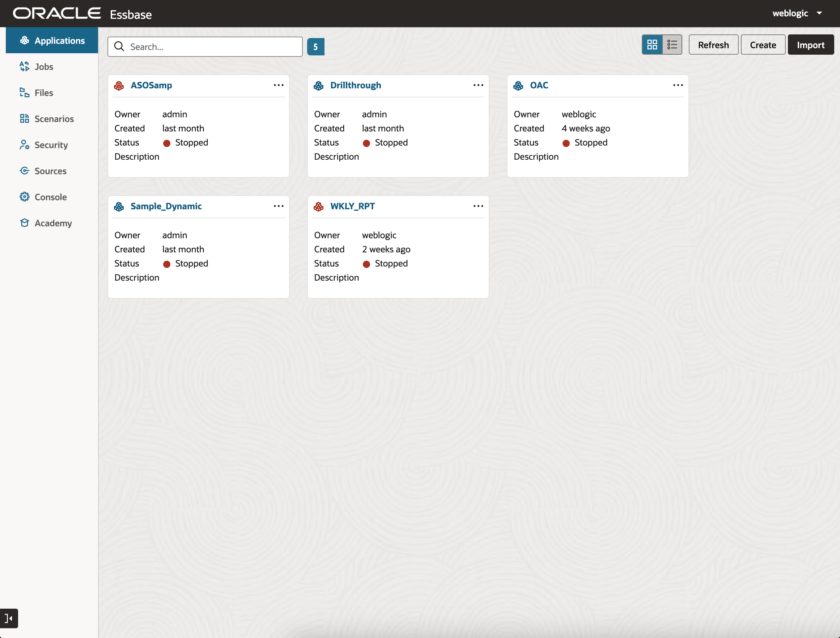
Task: Select the Files section icon
Action: click(x=24, y=92)
